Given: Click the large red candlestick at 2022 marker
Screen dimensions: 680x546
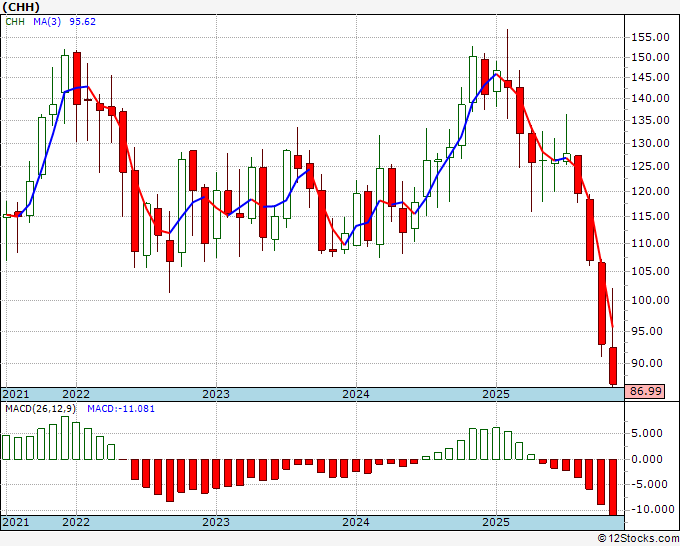Looking at the screenshot, I should pyautogui.click(x=77, y=78).
